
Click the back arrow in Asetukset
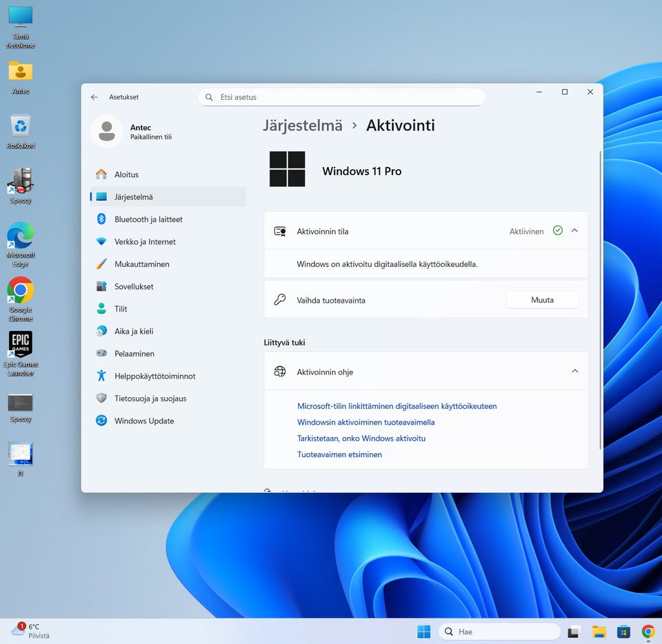(x=94, y=97)
